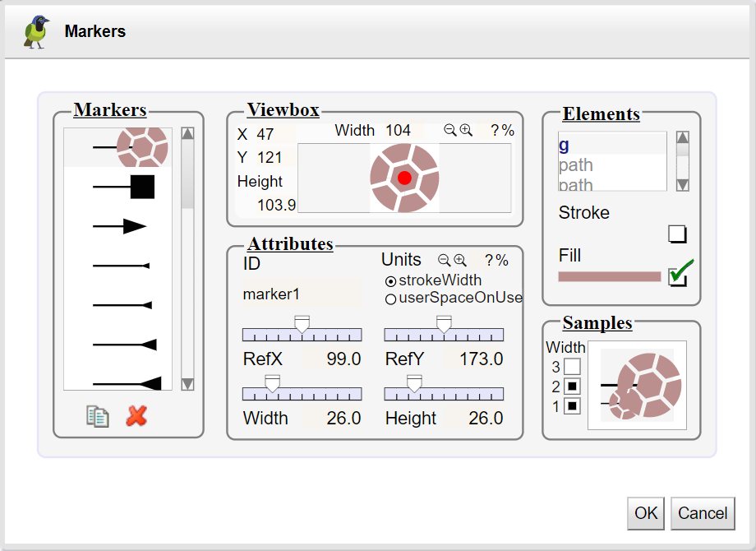756x551 pixels.
Task: Select strokeWidth units radio button
Action: (390, 281)
